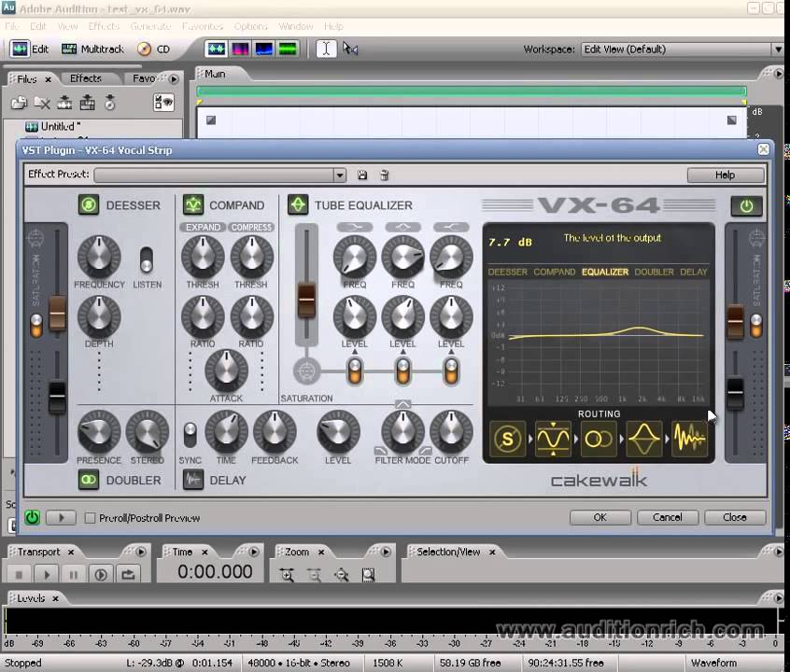Select the spectral pan display icon
Screen dimensions: 790x672
(x=264, y=49)
